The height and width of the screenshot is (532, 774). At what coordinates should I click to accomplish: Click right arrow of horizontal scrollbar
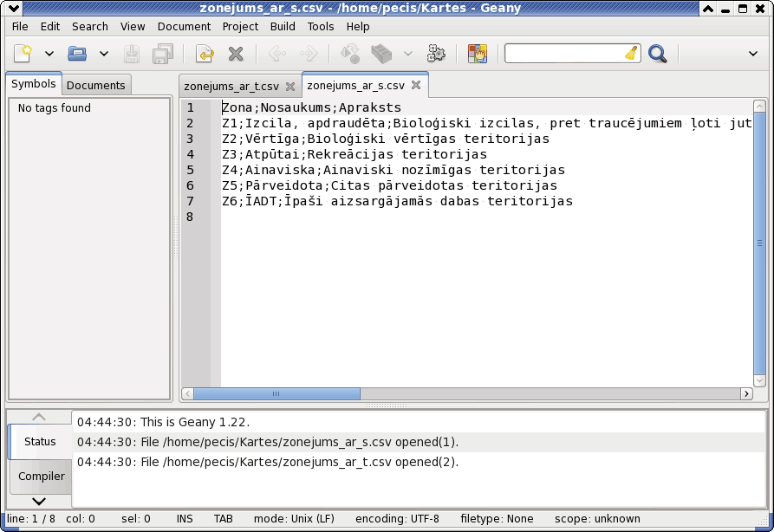click(x=746, y=394)
